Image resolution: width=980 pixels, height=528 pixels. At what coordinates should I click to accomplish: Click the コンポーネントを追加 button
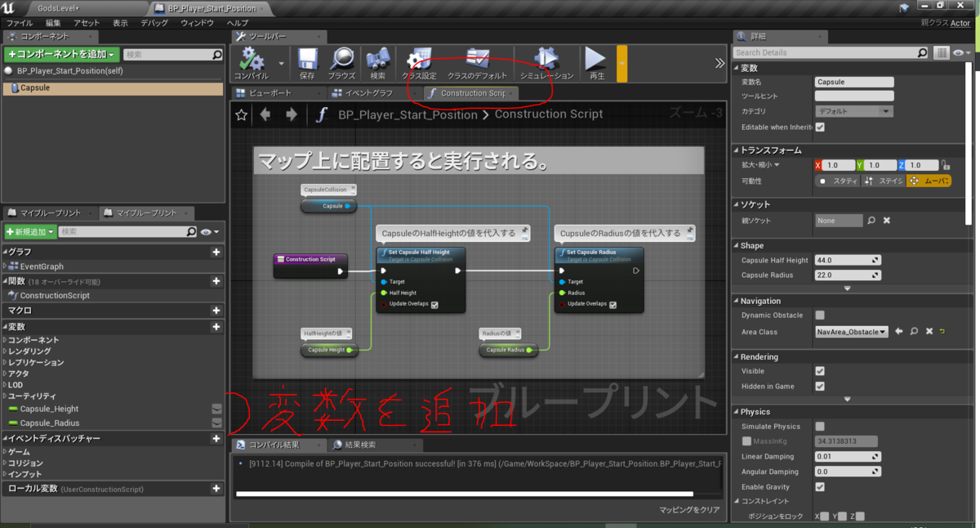pyautogui.click(x=62, y=55)
